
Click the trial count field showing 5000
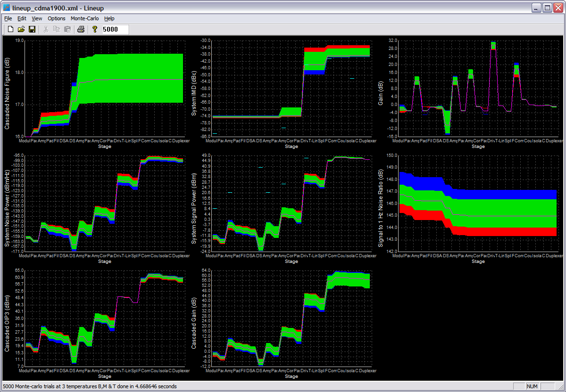tap(115, 30)
